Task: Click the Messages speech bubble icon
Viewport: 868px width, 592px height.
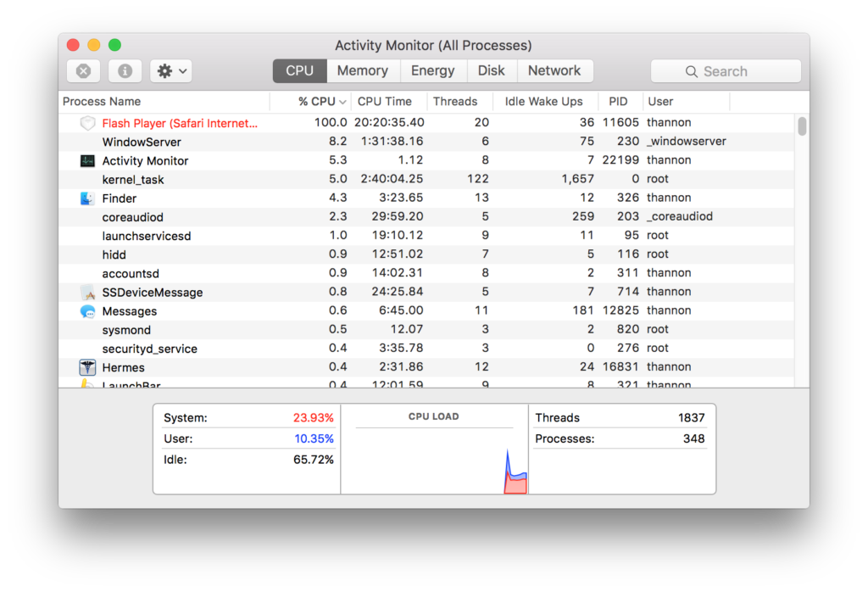Action: [x=87, y=311]
